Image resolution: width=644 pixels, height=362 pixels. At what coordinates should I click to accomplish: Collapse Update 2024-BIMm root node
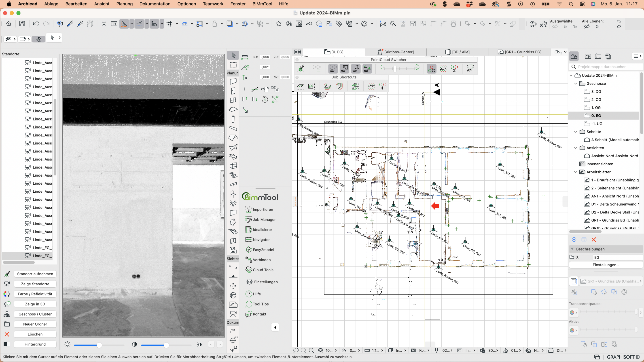[571, 76]
